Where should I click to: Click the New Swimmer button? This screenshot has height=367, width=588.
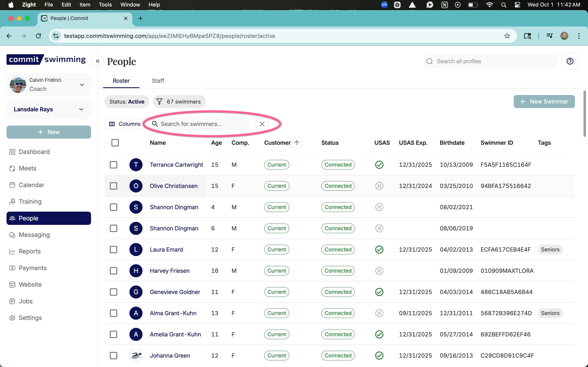point(544,102)
